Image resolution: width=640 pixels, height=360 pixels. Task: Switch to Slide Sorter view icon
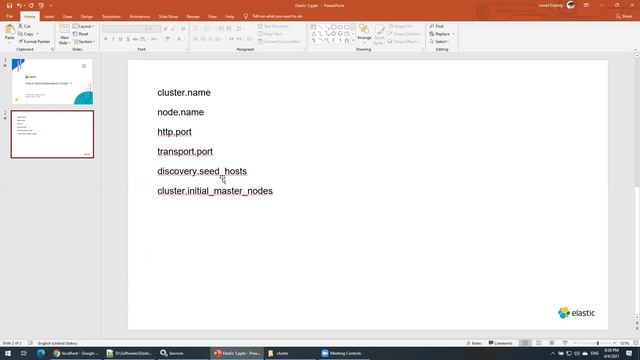click(x=538, y=343)
